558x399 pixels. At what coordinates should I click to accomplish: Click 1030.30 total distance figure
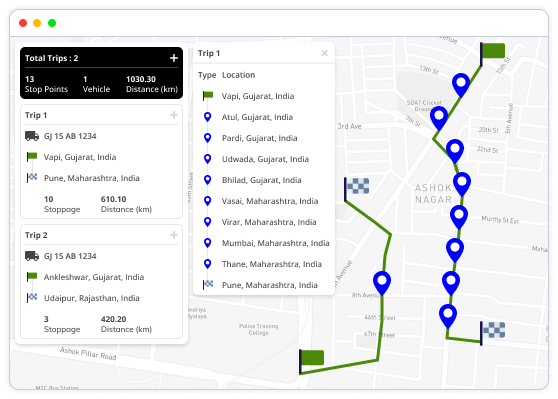(141, 79)
